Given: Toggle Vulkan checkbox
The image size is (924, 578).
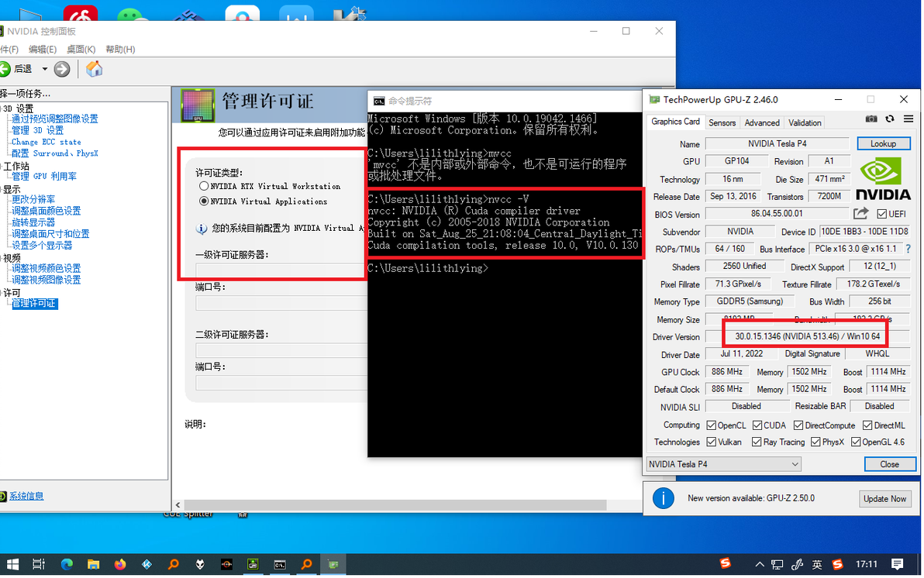Looking at the screenshot, I should point(712,442).
